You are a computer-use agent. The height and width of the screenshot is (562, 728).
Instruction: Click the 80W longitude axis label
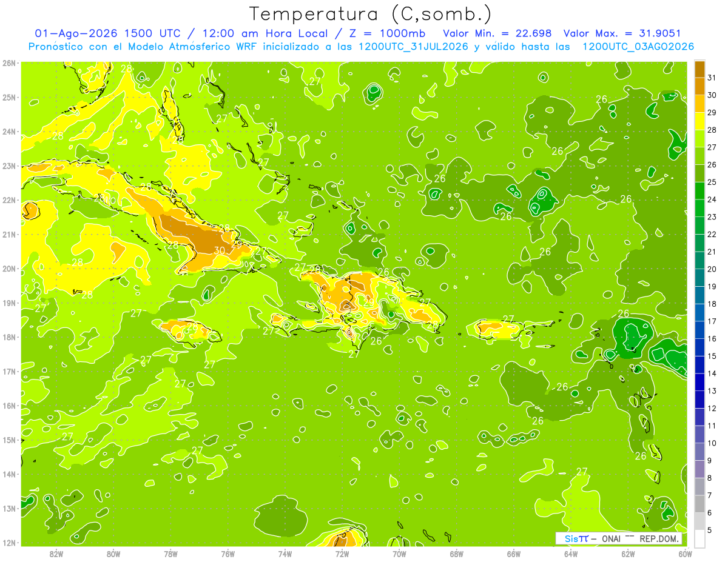point(113,554)
